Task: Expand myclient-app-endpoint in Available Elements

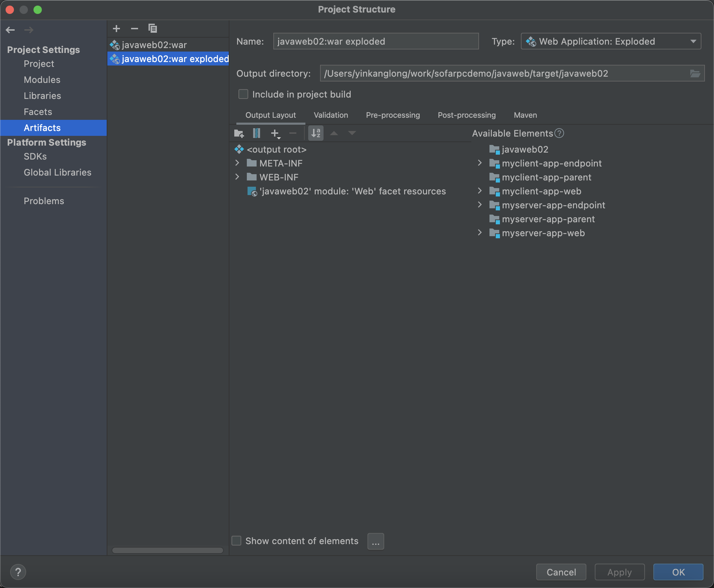Action: 480,163
